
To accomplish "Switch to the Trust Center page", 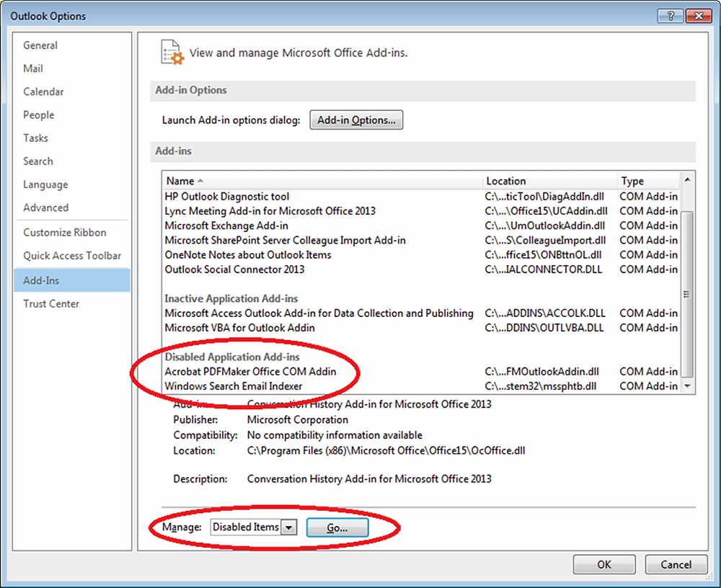I will coord(50,303).
